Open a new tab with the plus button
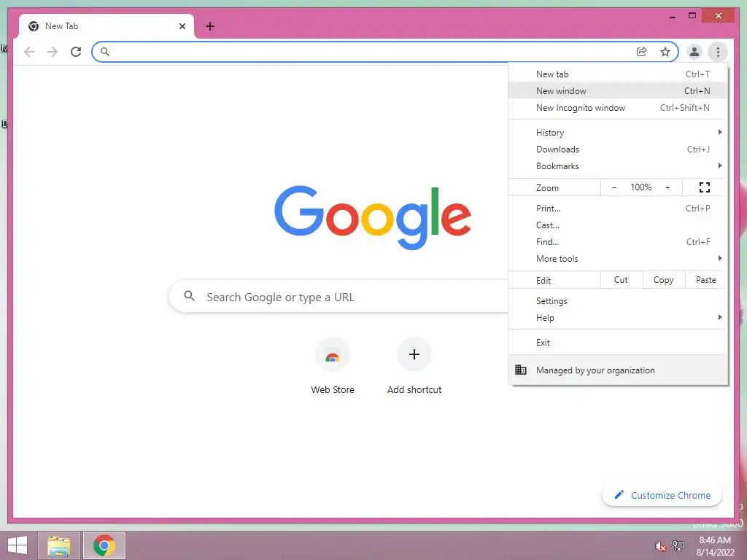 (209, 26)
